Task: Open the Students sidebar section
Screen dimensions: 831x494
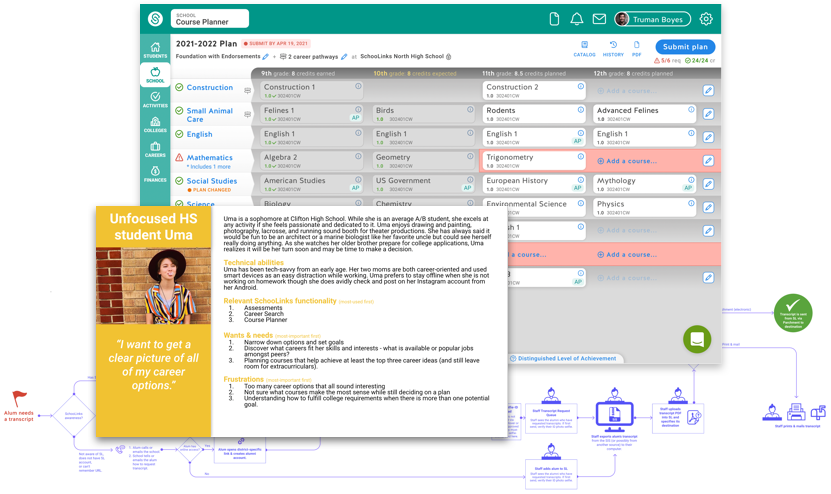Action: [x=155, y=50]
